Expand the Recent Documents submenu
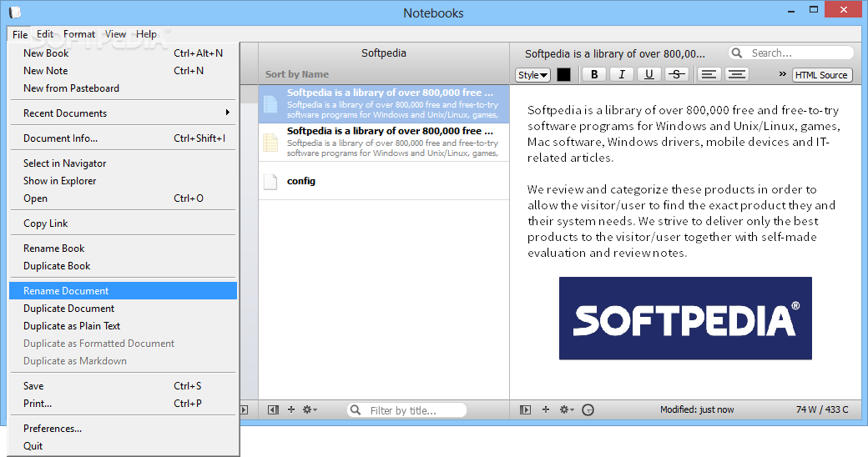Viewport: 868px width, 457px height. (124, 113)
